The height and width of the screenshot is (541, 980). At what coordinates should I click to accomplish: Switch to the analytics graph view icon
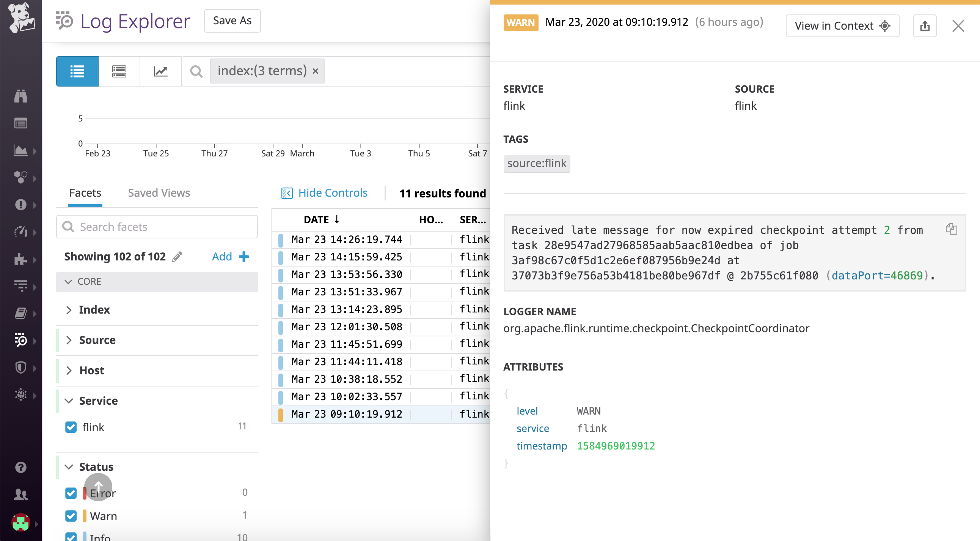point(160,71)
